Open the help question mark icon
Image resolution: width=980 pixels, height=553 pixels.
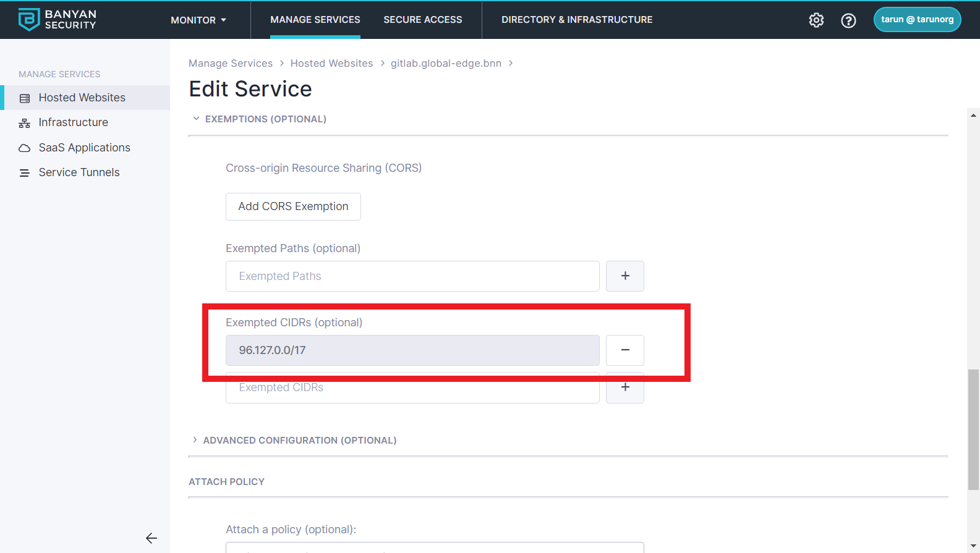848,20
